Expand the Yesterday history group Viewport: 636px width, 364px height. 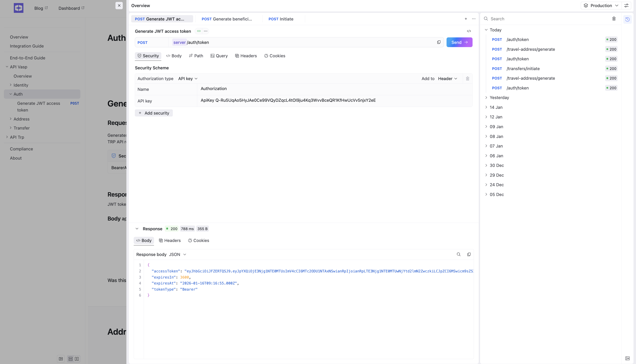[x=499, y=98]
